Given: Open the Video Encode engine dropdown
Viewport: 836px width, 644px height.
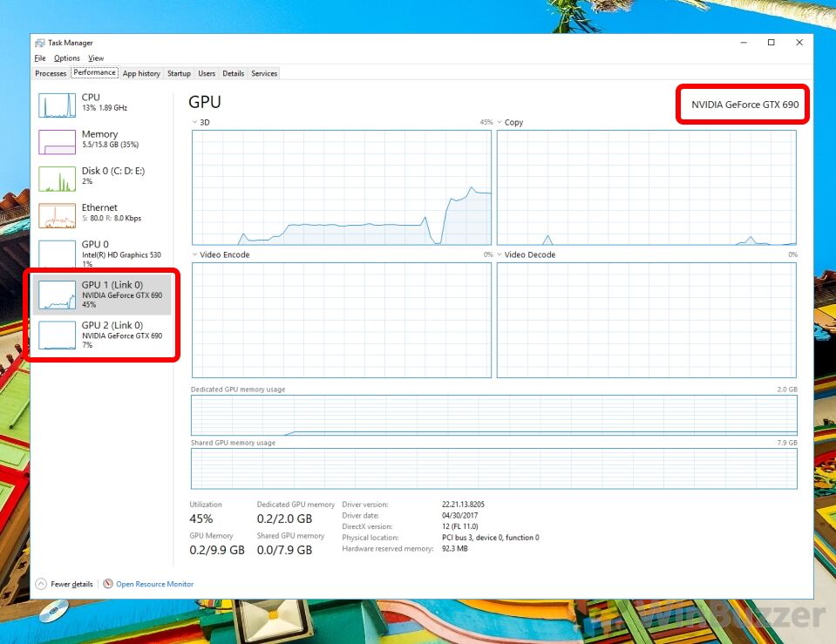Looking at the screenshot, I should 195,254.
